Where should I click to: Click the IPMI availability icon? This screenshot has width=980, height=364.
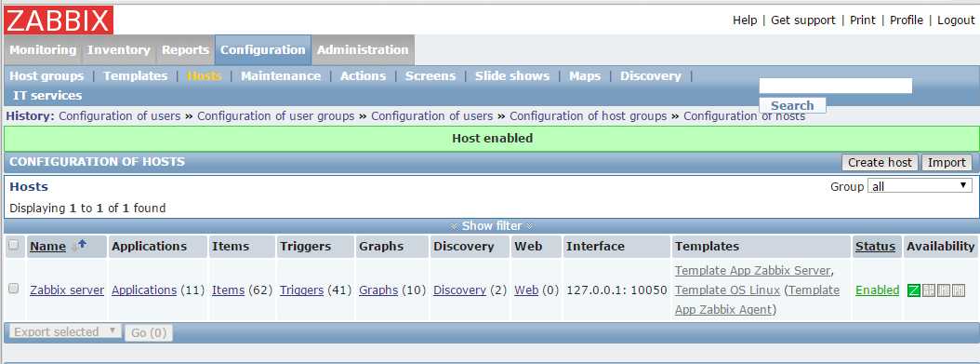959,290
